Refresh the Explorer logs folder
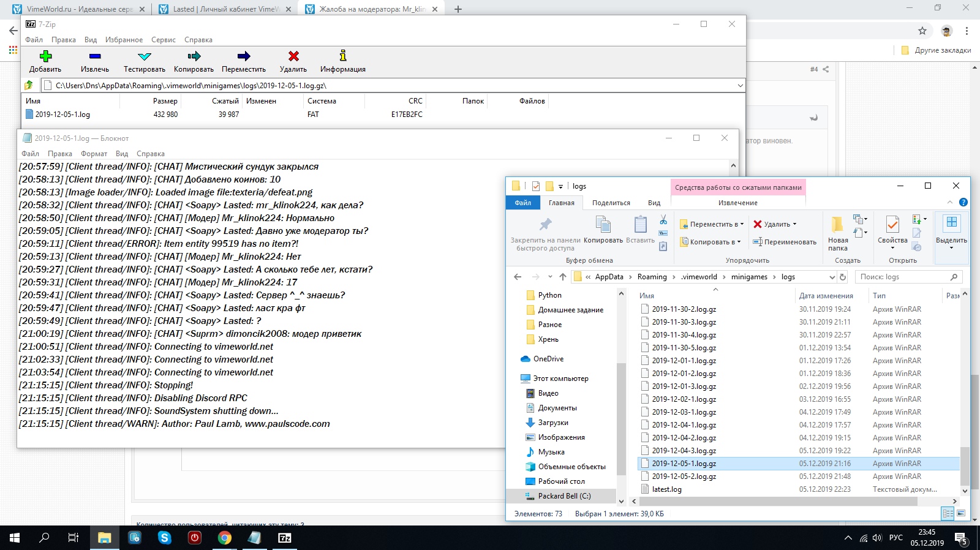980x550 pixels. pos(843,277)
